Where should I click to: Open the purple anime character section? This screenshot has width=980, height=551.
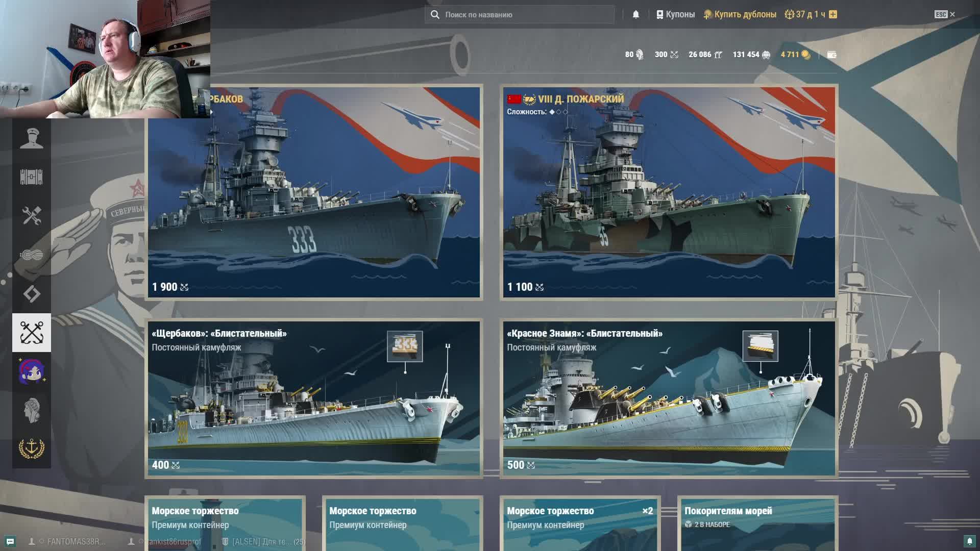tap(32, 371)
